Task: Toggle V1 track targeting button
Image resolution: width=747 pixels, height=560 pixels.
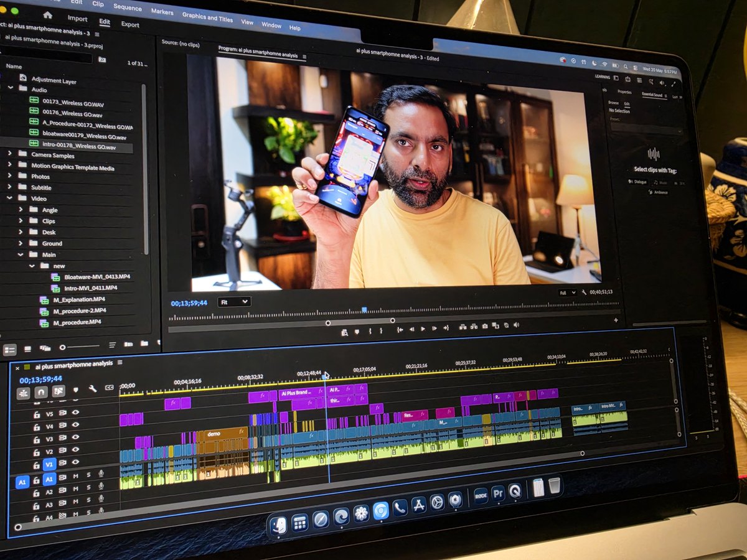Action: coord(50,464)
